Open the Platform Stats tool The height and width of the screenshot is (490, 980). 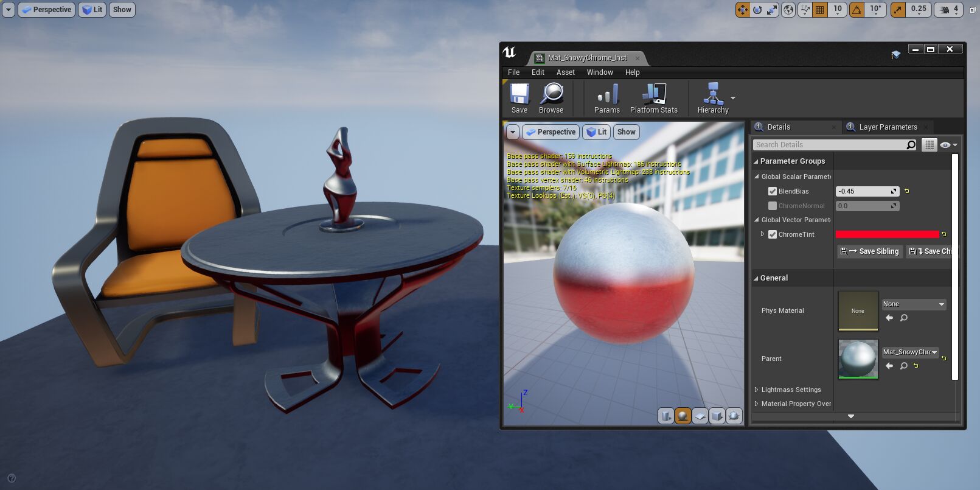point(653,98)
